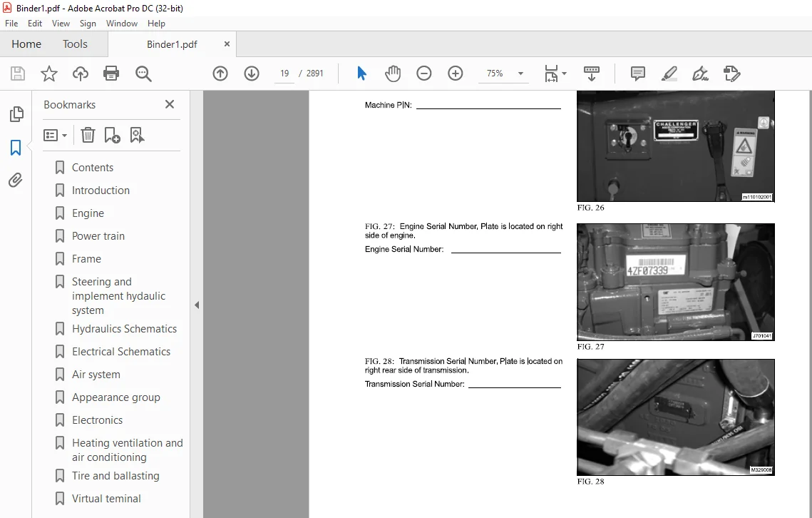
Task: Click the FIG. 27 engine serial photo
Action: (x=676, y=282)
